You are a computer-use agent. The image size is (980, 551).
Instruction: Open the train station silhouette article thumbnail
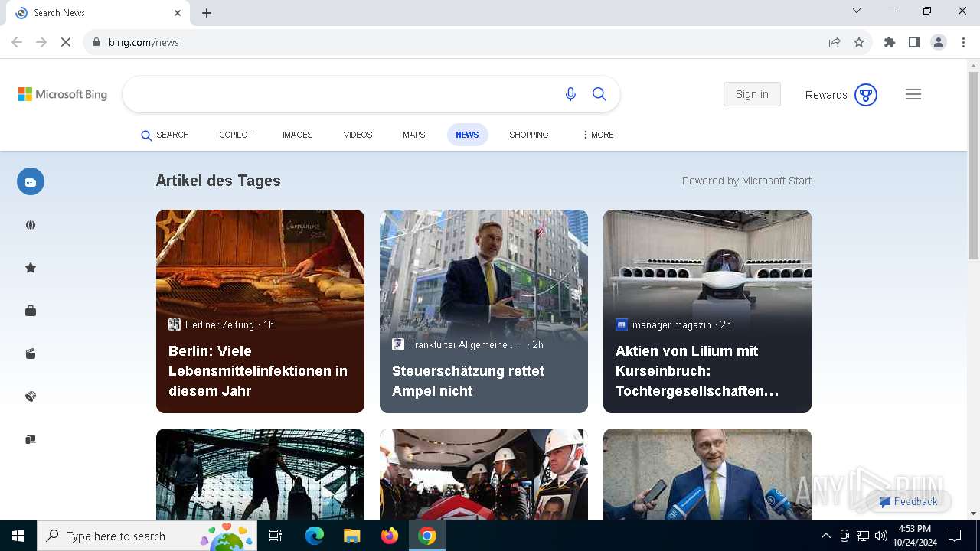260,474
